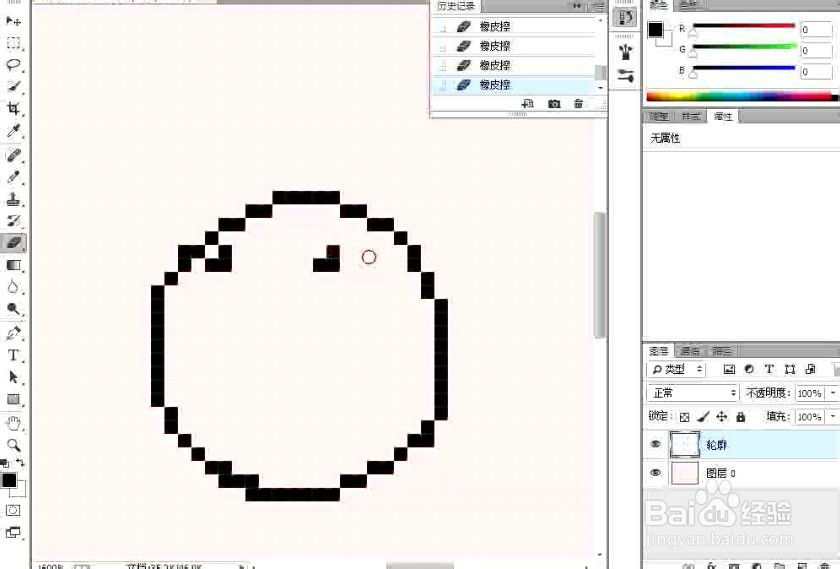Swap foreground and background colors
Image resolution: width=840 pixels, height=569 pixels.
pos(20,462)
